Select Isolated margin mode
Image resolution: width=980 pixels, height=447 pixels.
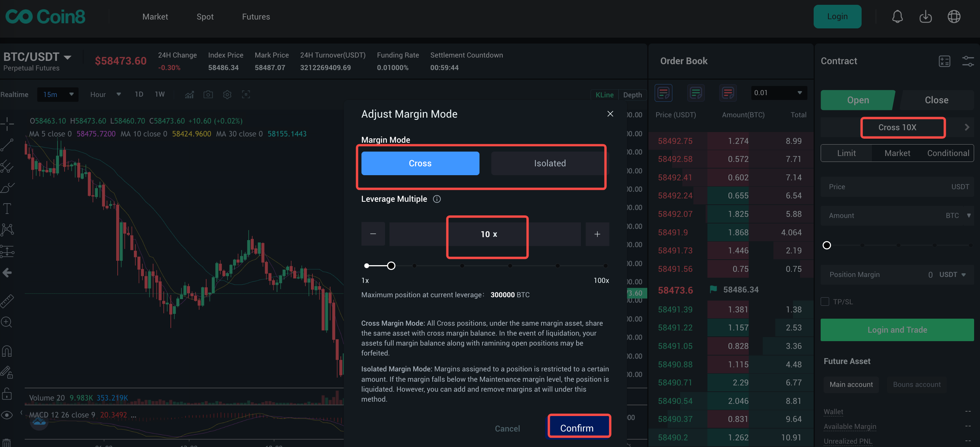pos(549,163)
